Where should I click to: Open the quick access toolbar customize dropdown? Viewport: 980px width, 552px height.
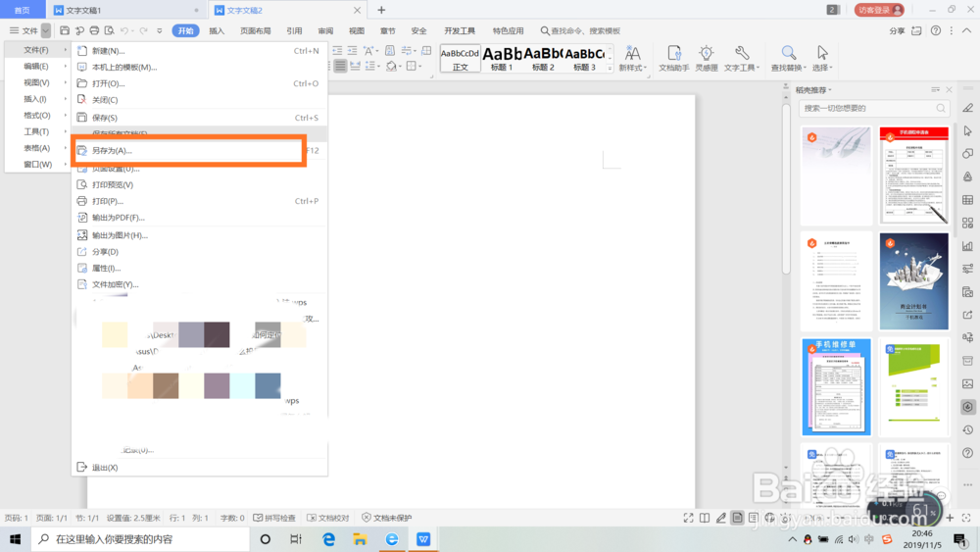click(x=160, y=30)
